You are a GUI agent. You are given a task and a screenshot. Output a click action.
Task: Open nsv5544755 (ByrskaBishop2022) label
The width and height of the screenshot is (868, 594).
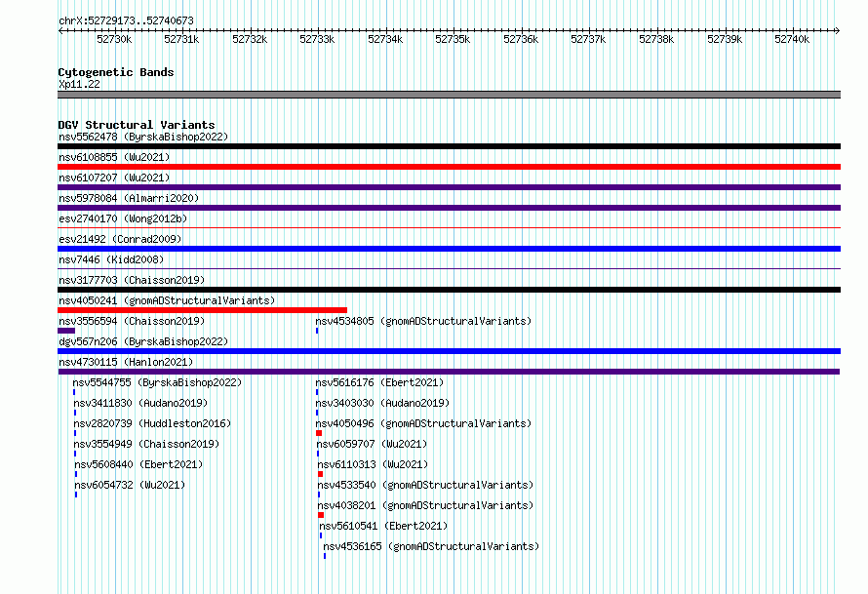157,382
